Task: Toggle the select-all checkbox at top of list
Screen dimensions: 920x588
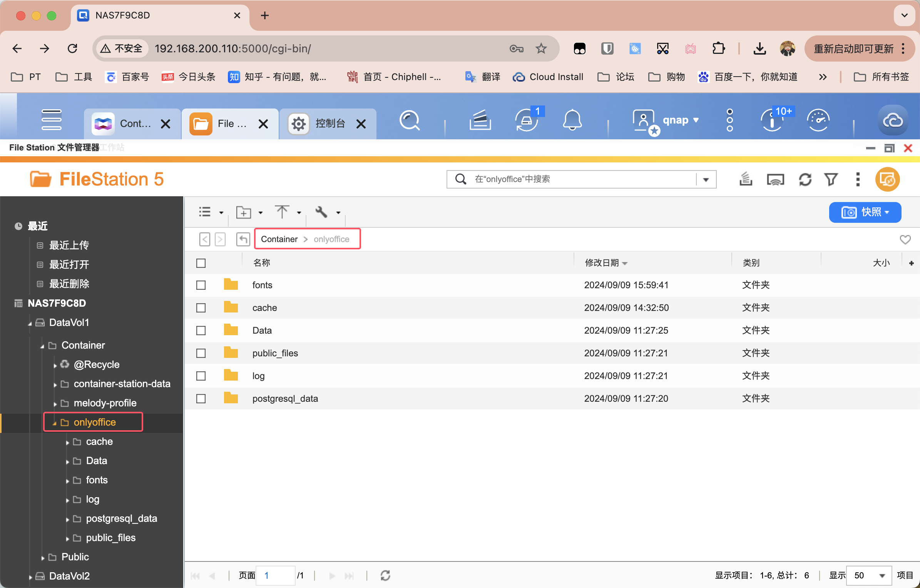Action: click(201, 263)
